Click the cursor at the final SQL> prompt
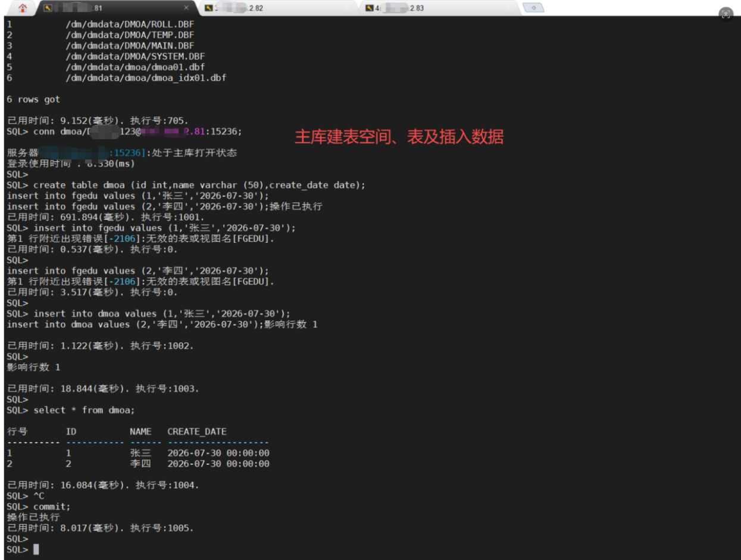 36,549
